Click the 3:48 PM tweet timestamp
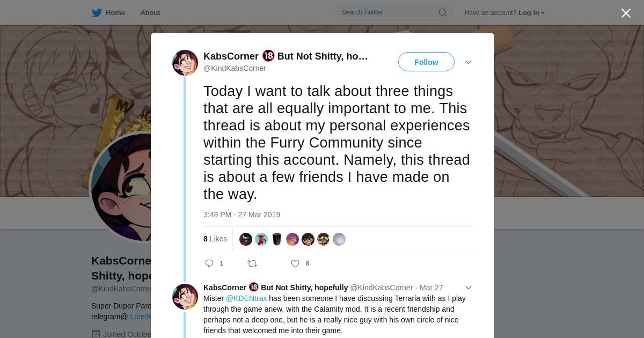Screen dimensions: 644x338 click(x=241, y=215)
